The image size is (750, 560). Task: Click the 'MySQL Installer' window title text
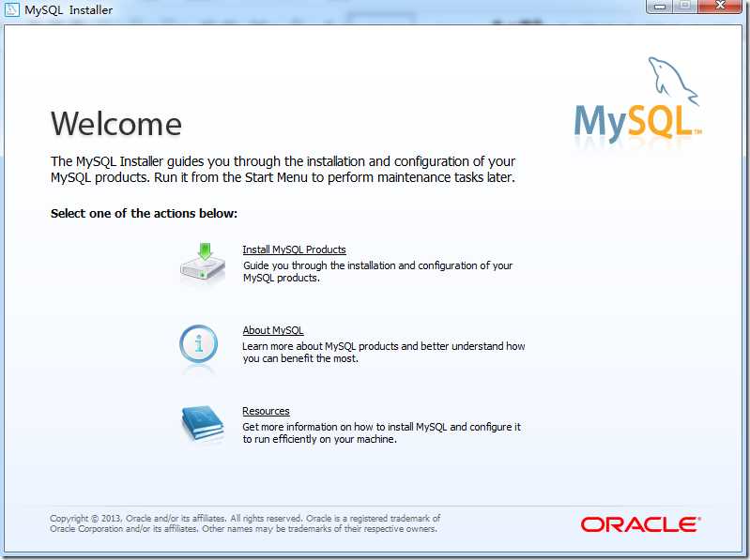click(69, 10)
